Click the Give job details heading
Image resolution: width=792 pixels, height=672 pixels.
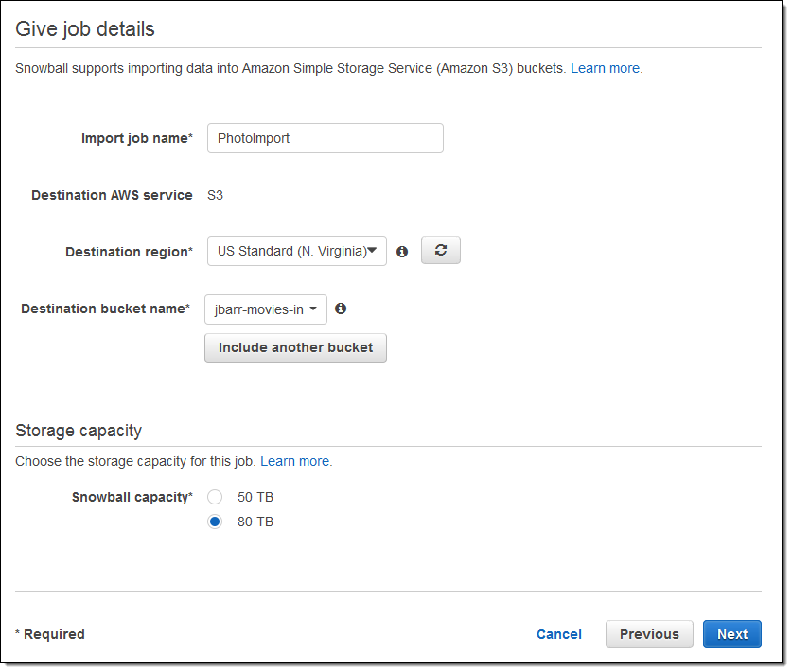click(85, 28)
